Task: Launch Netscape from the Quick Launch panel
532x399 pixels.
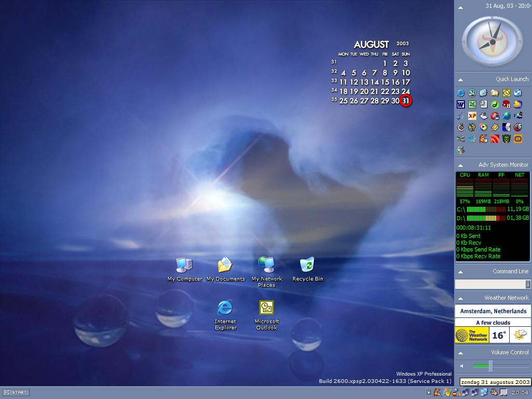Action: coord(472,93)
